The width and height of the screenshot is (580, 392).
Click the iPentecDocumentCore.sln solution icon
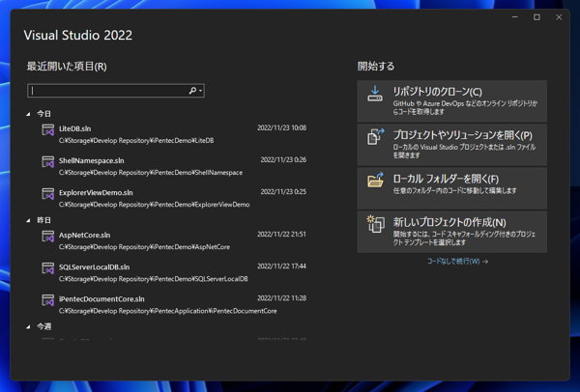48,300
